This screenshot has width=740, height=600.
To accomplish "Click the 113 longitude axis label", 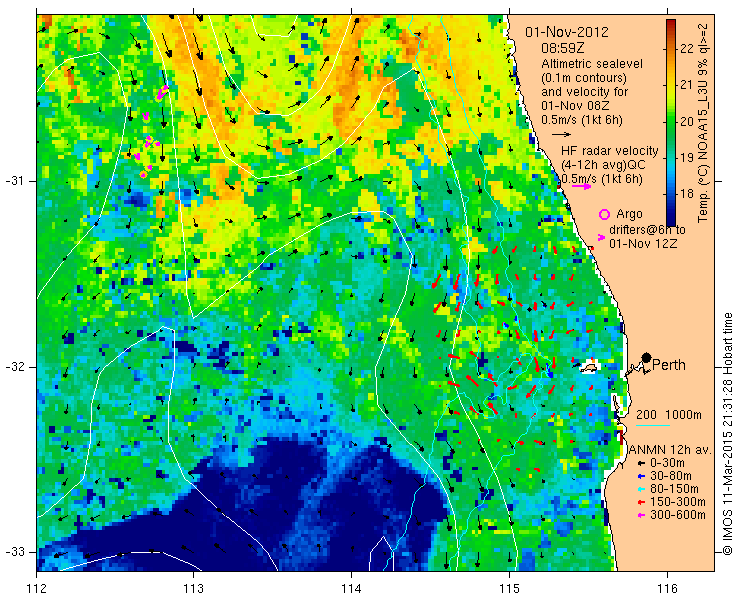I will coord(193,588).
